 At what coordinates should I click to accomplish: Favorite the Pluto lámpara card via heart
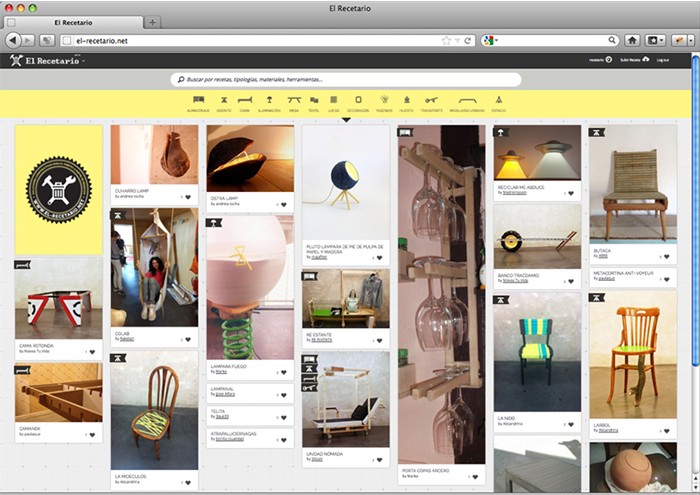click(x=379, y=256)
